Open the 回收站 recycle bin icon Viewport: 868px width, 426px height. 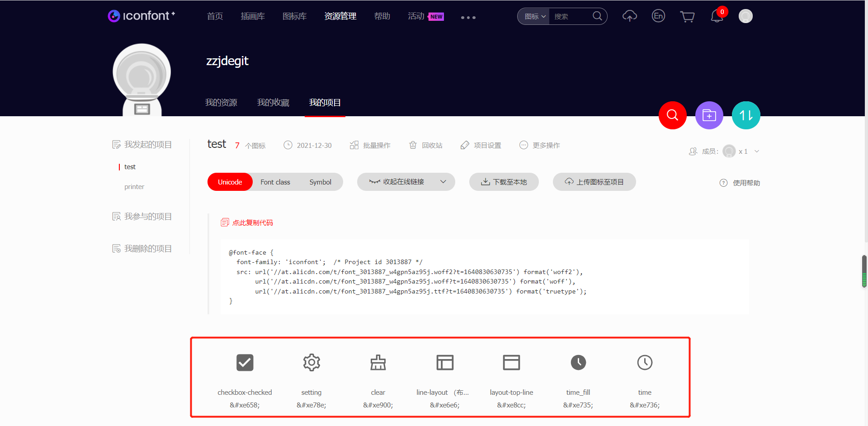(413, 145)
